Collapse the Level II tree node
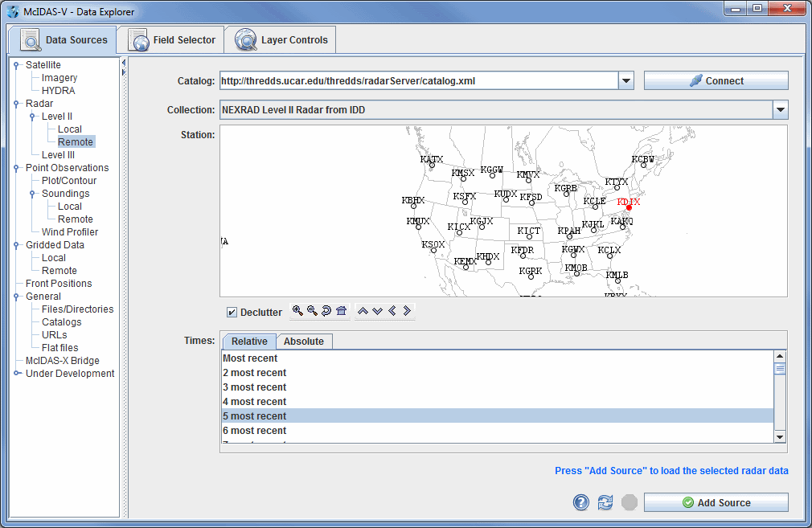The image size is (812, 528). tap(32, 117)
